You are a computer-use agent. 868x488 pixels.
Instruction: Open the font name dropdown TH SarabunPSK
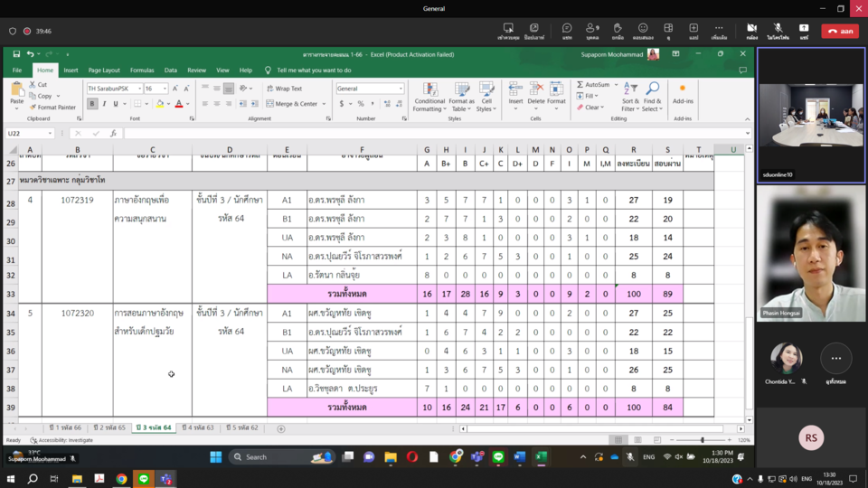(139, 89)
